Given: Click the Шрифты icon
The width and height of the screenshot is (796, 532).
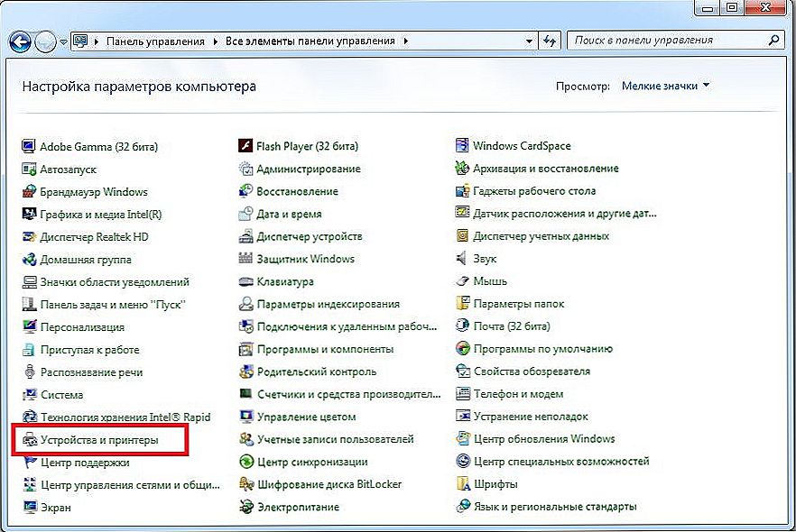Looking at the screenshot, I should tap(464, 484).
